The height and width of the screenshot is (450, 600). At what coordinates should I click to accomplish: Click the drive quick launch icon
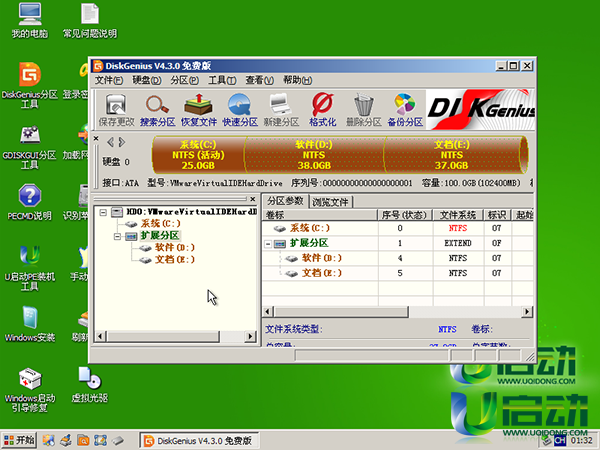118,440
